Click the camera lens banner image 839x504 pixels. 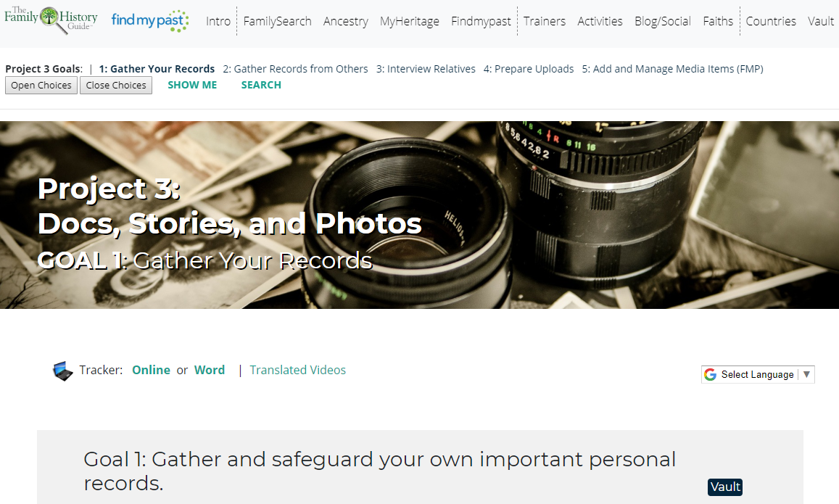tap(419, 215)
